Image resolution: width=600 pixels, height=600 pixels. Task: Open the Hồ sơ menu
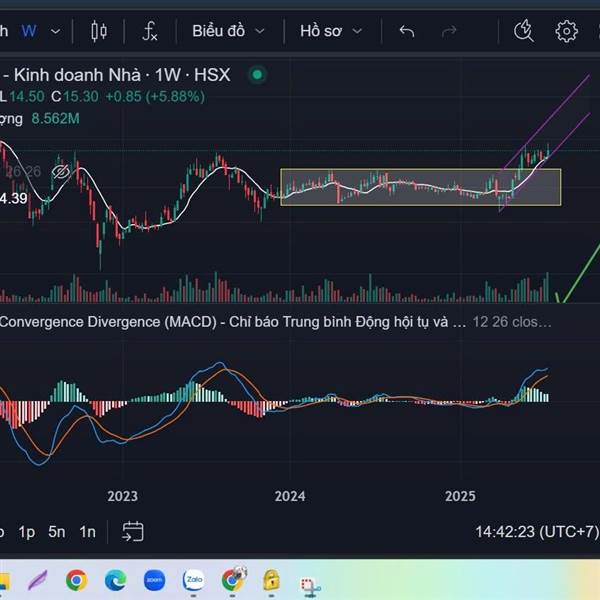tap(321, 31)
